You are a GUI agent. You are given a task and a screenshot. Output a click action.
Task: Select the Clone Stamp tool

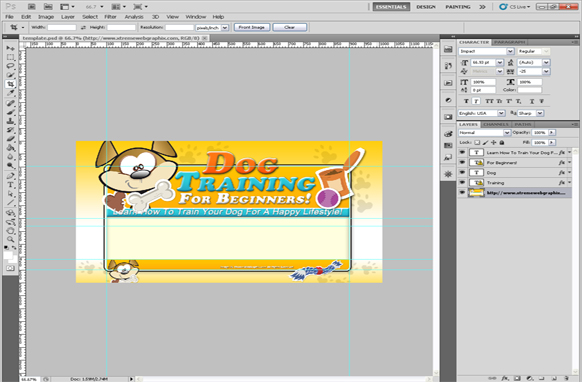(10, 121)
